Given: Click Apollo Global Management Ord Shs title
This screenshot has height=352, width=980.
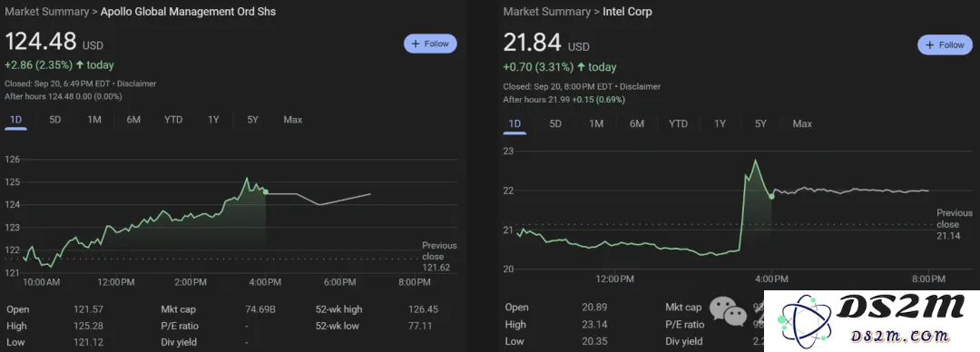Looking at the screenshot, I should [188, 12].
